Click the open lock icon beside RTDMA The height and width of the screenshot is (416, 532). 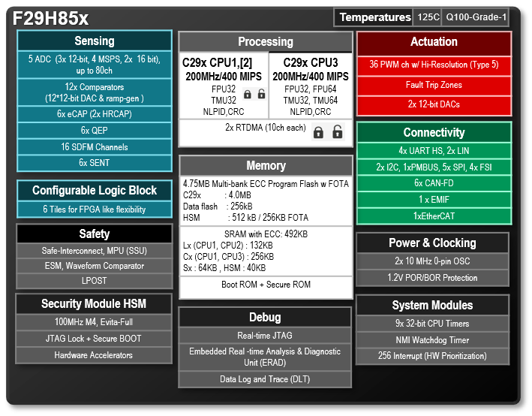click(x=338, y=132)
